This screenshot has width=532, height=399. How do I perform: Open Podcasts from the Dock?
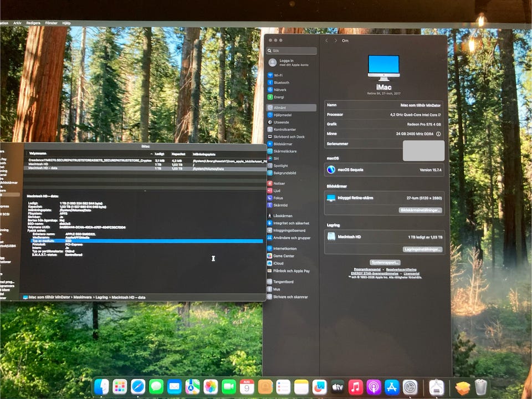(x=374, y=387)
